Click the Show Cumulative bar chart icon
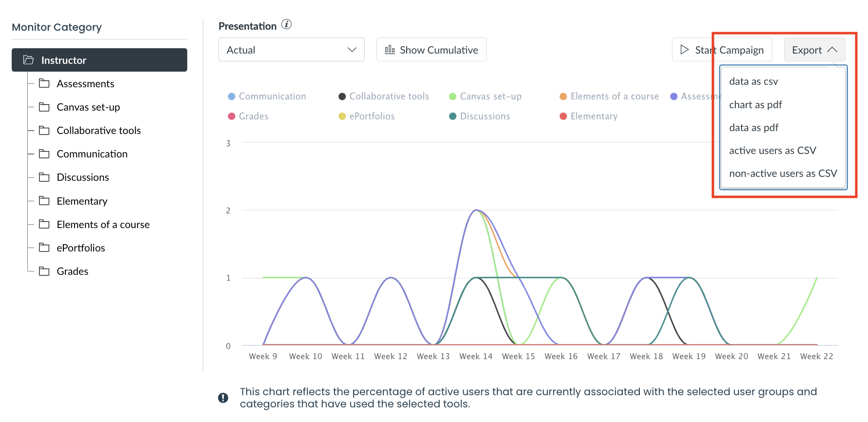The height and width of the screenshot is (422, 868). 390,50
